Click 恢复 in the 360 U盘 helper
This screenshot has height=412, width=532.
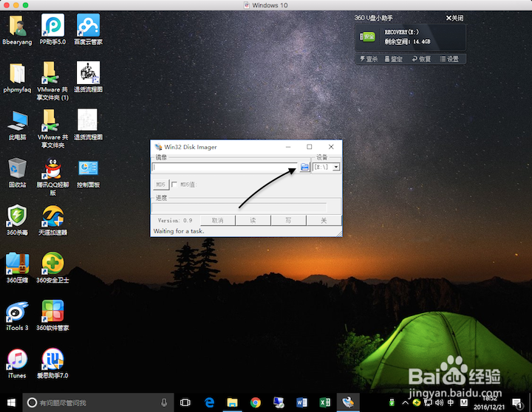[x=421, y=59]
